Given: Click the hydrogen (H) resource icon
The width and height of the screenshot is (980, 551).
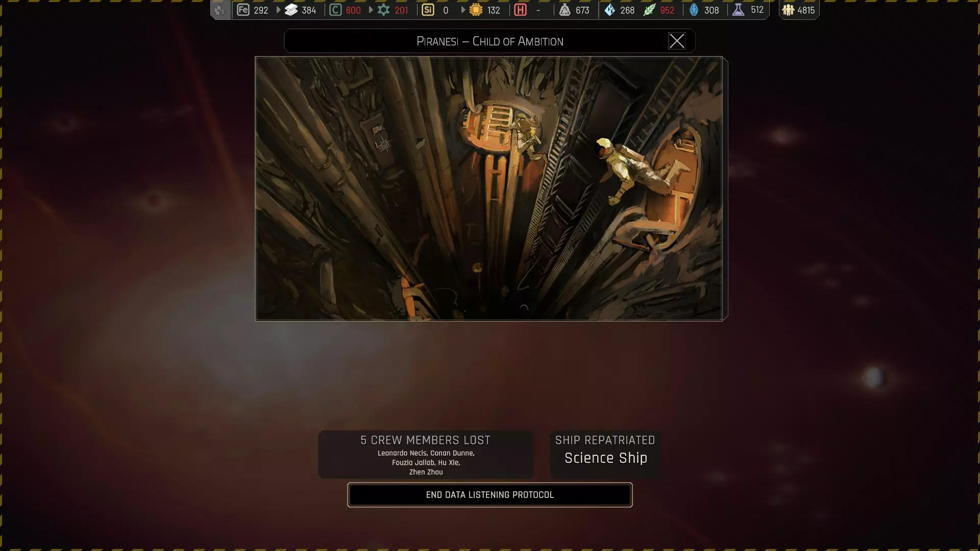Looking at the screenshot, I should pos(520,10).
